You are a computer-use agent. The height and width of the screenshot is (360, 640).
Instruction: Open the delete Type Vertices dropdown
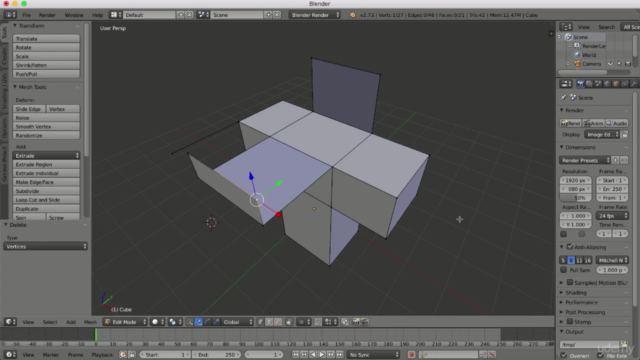[45, 246]
